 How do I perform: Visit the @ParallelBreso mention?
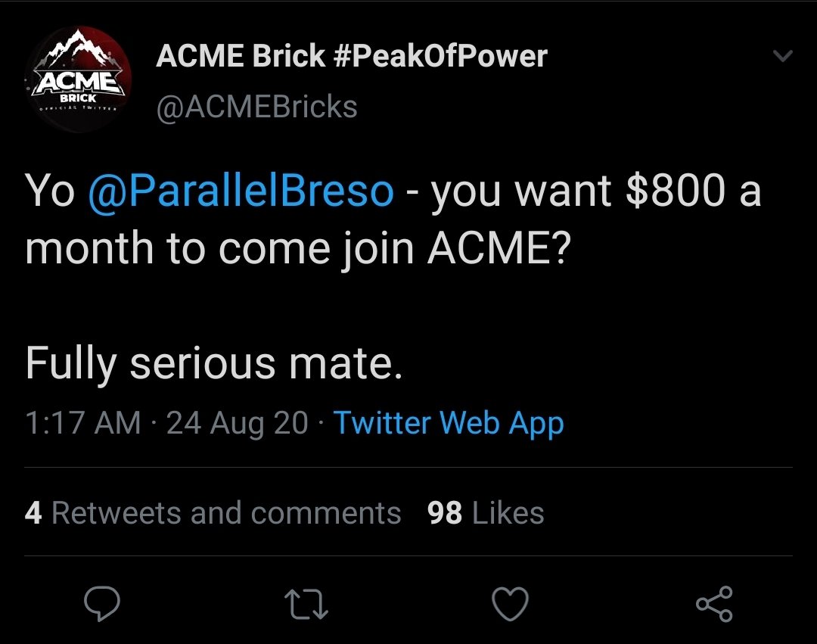241,192
